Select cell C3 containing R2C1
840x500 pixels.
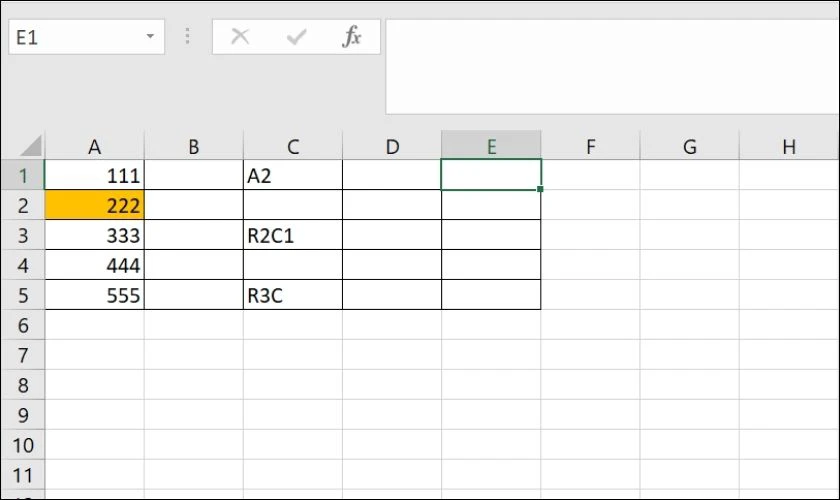292,235
